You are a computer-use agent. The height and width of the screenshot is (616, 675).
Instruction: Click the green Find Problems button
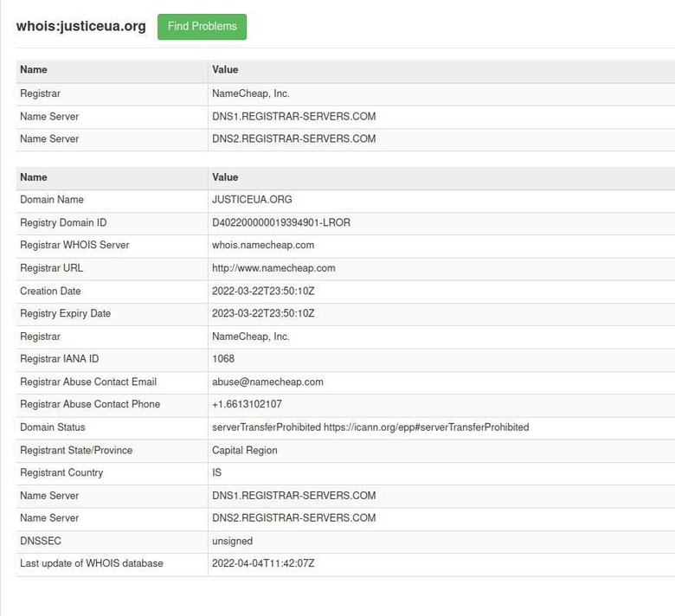tap(202, 27)
